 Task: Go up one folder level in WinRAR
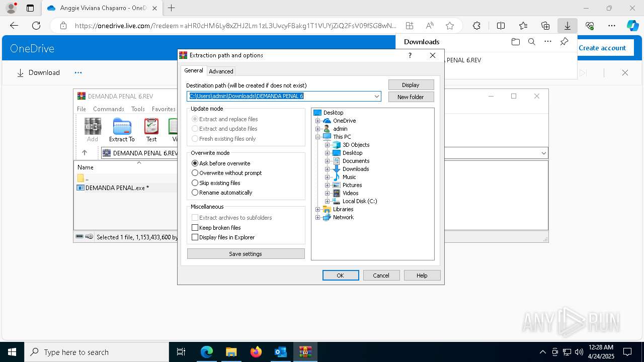pos(85,153)
